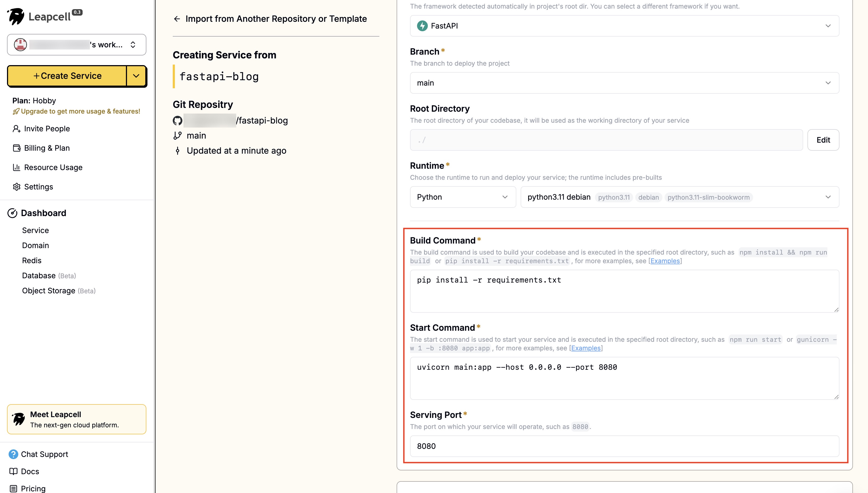
Task: Open the python3.11 debian version dropdown
Action: (x=679, y=197)
